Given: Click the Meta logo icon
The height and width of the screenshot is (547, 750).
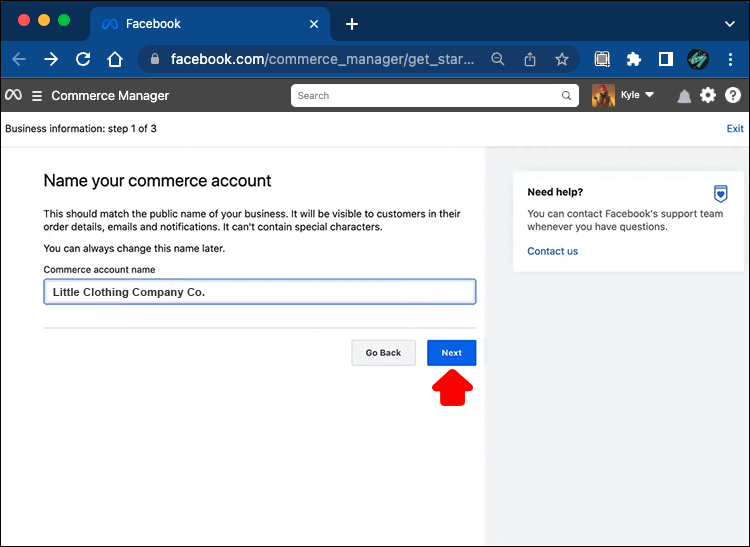Looking at the screenshot, I should [13, 95].
